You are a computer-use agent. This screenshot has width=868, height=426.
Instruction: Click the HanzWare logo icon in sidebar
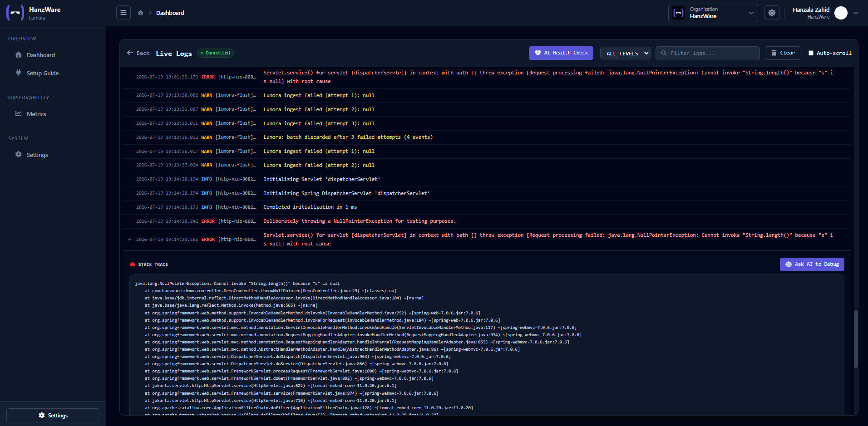[15, 13]
